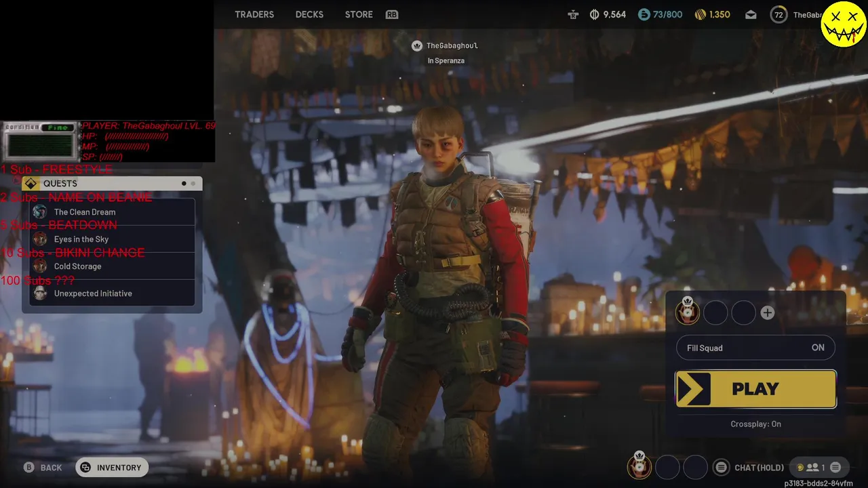Go back with the BACK button

click(x=44, y=468)
